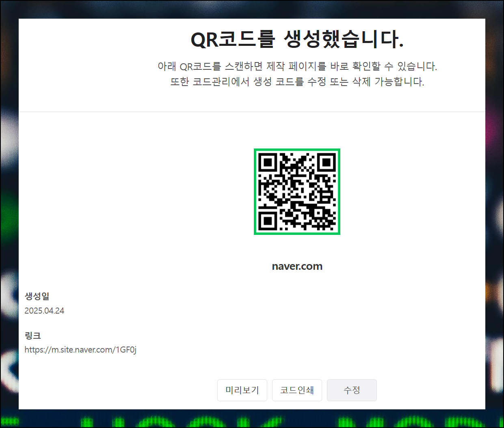Select the naver.com title under QR code
Viewport: 504px width, 428px height.
(x=297, y=266)
